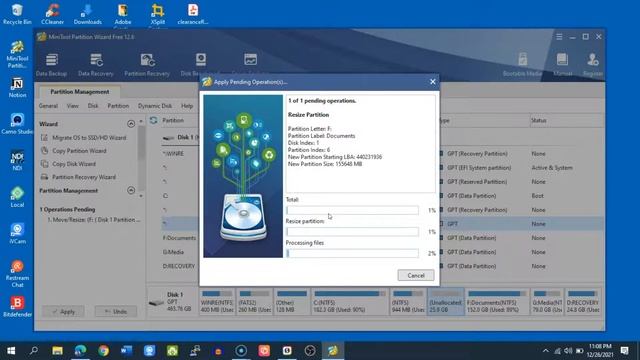Start the Copy Partition Wizard
Image resolution: width=640 pixels, height=360 pixels.
tap(74, 151)
